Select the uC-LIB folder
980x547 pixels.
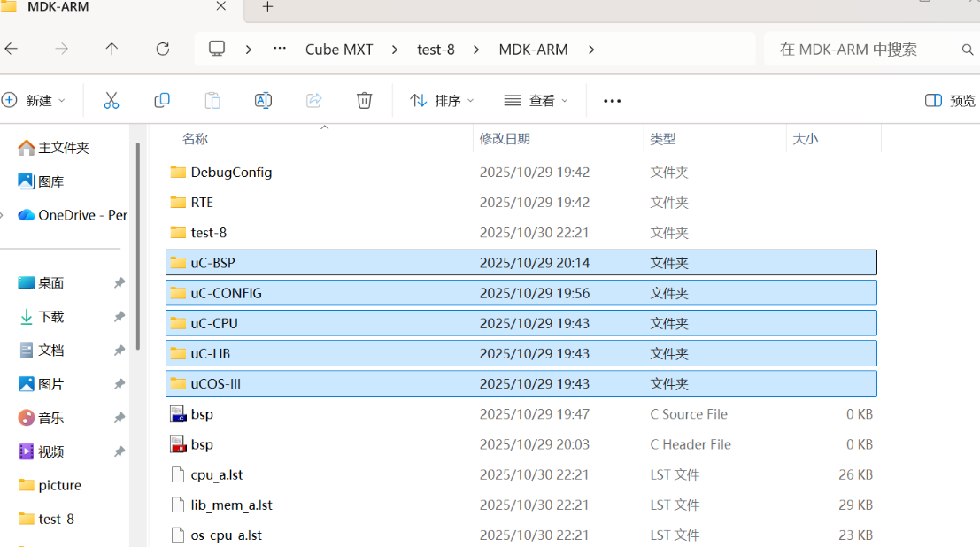[521, 353]
